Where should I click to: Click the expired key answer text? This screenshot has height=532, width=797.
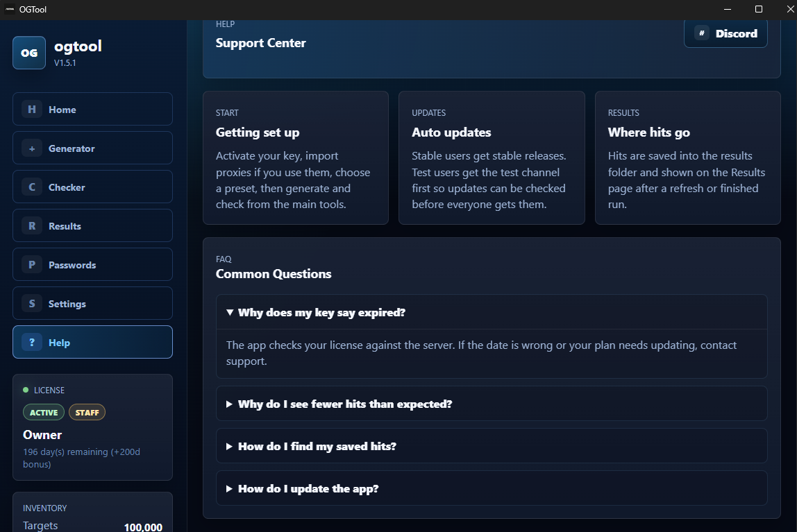point(481,353)
